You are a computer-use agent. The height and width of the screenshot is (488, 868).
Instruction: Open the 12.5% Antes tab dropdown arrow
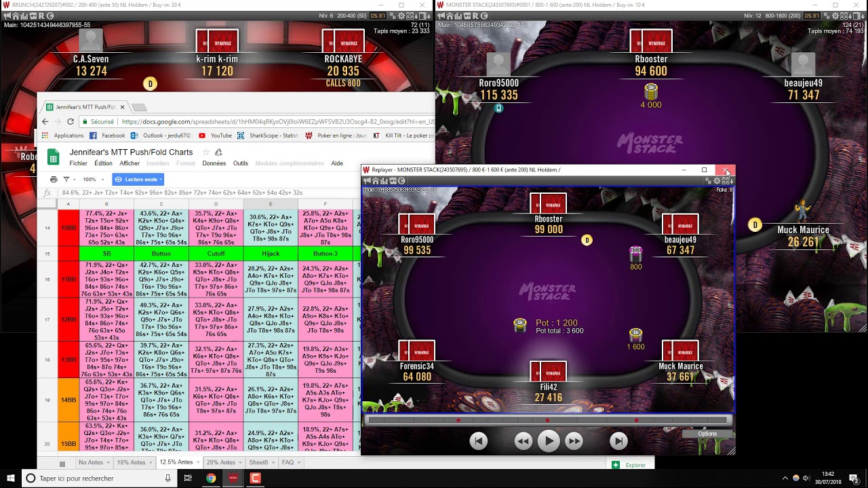click(198, 462)
